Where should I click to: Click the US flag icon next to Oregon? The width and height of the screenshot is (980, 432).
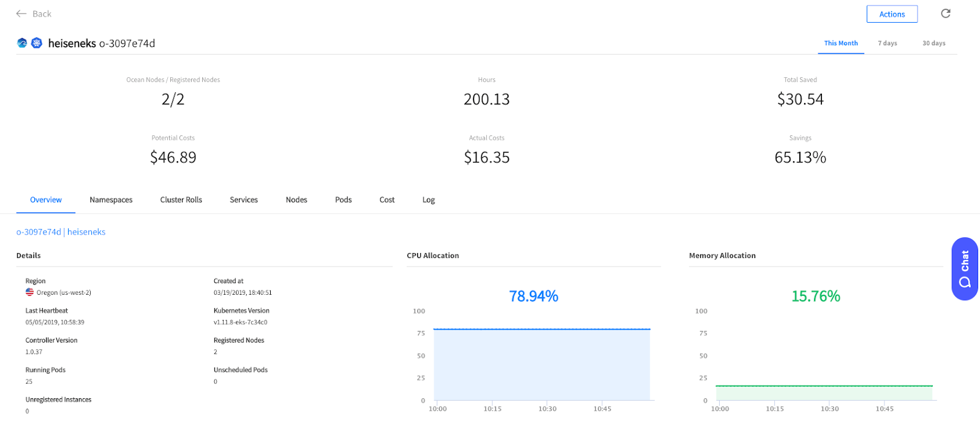coord(29,292)
